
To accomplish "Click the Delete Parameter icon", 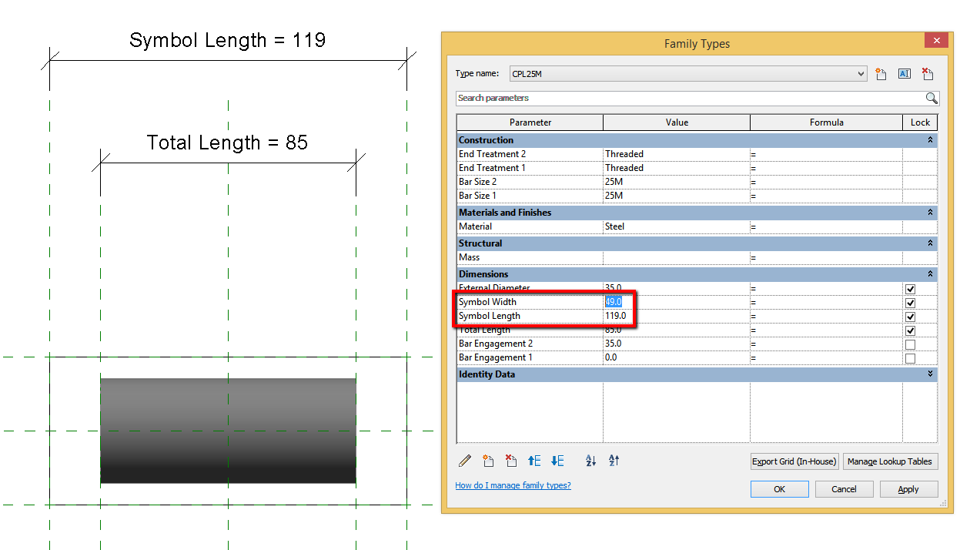I will tap(511, 461).
